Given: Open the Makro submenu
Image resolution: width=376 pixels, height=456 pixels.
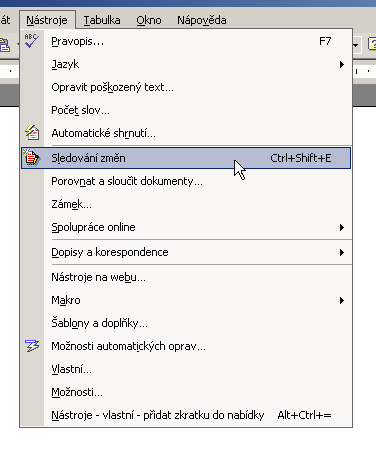Looking at the screenshot, I should (186, 300).
